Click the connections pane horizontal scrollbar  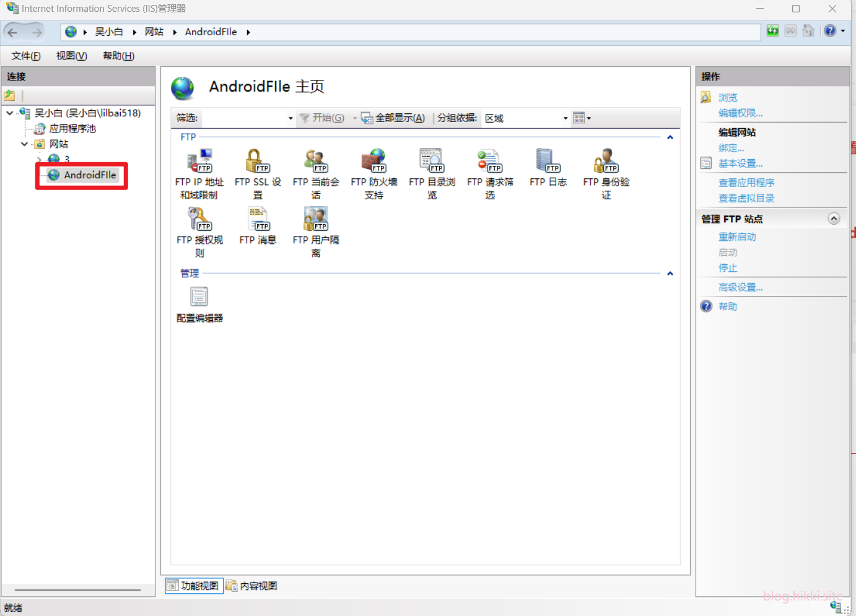tap(78, 590)
